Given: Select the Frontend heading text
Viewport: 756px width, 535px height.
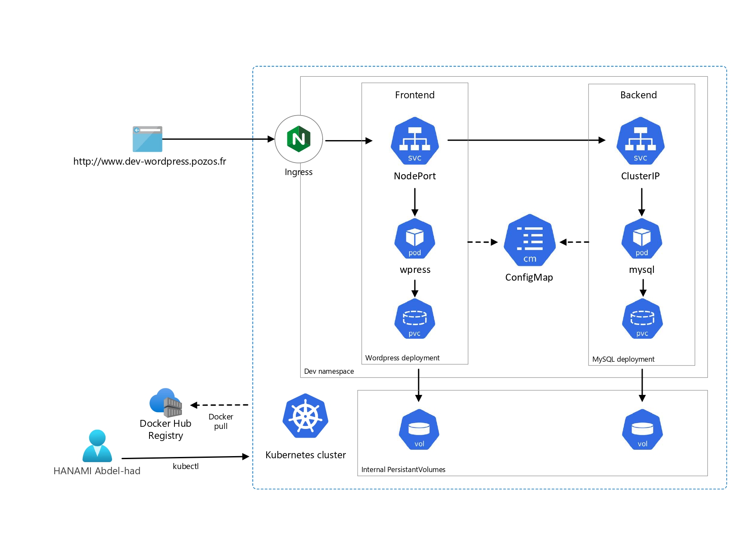Looking at the screenshot, I should tap(415, 95).
